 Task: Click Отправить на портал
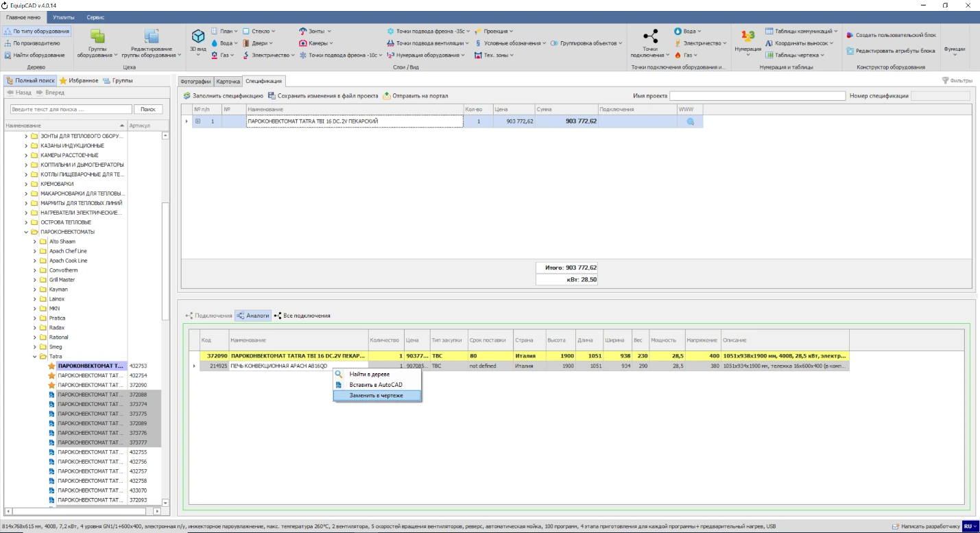pyautogui.click(x=416, y=96)
